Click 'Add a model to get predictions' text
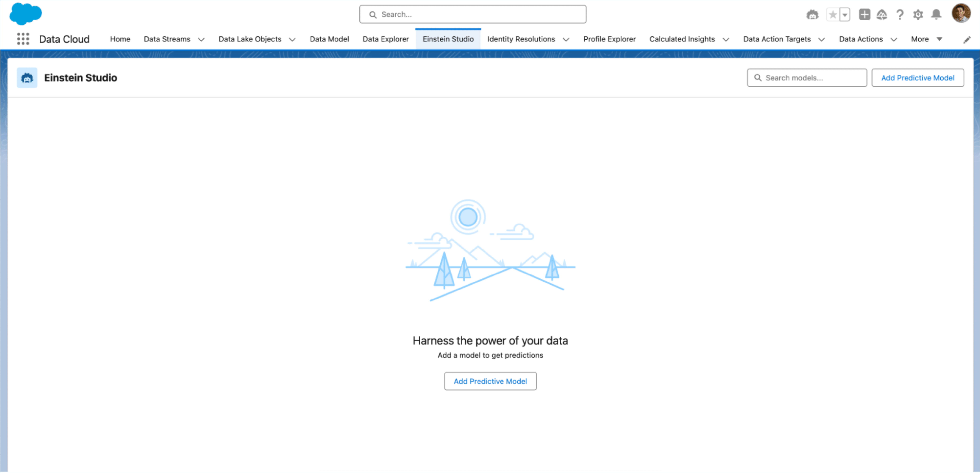 (490, 355)
